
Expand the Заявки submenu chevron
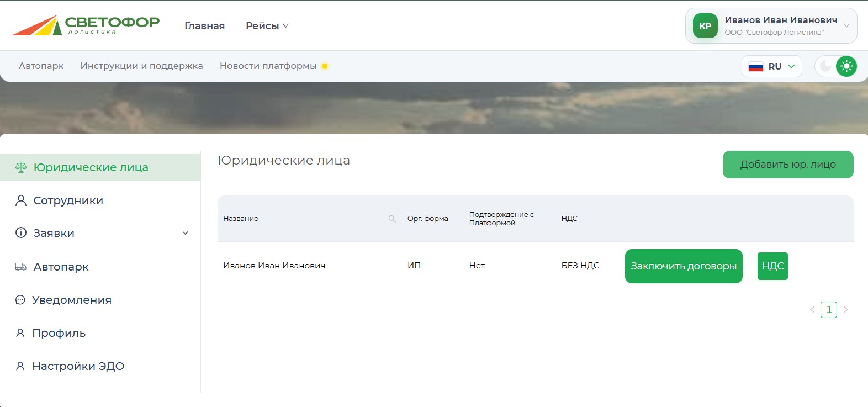186,233
